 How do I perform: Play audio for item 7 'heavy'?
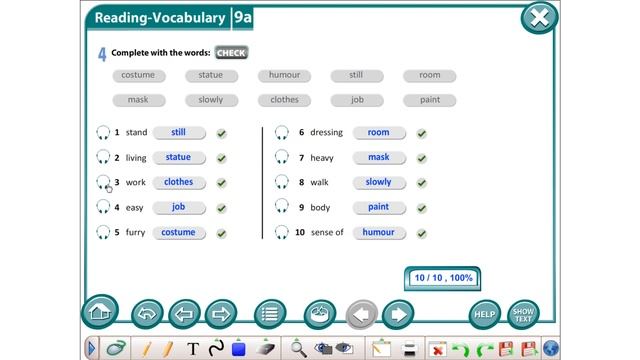(x=282, y=158)
